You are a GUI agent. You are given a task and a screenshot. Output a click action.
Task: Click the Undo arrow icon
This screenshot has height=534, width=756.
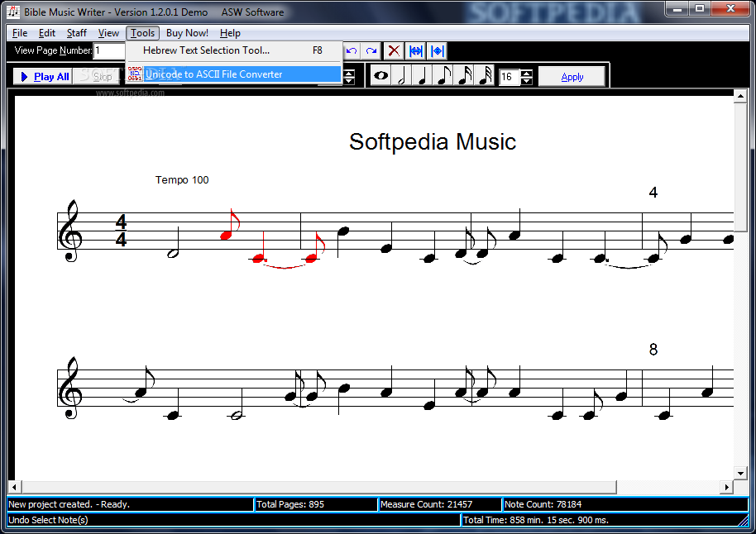pyautogui.click(x=352, y=50)
